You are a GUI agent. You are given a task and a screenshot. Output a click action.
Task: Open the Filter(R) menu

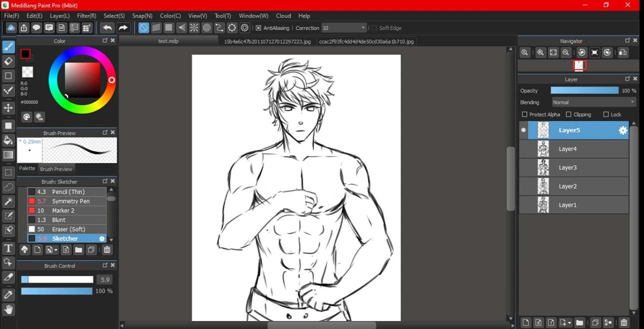click(87, 15)
